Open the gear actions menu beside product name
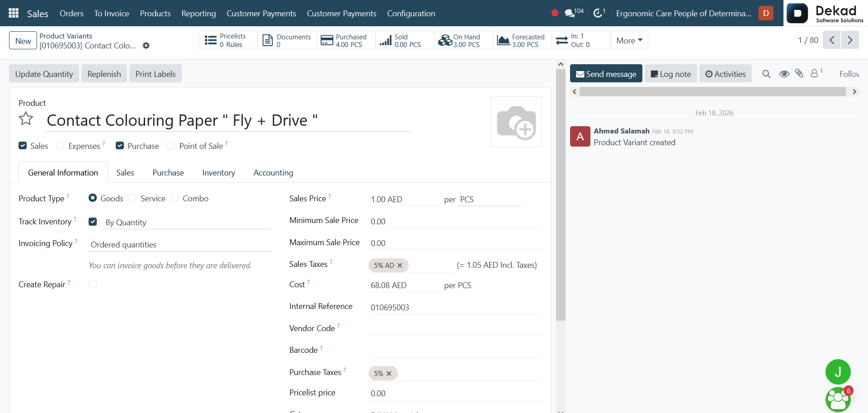Screen dimensions: 868x413 [146, 45]
